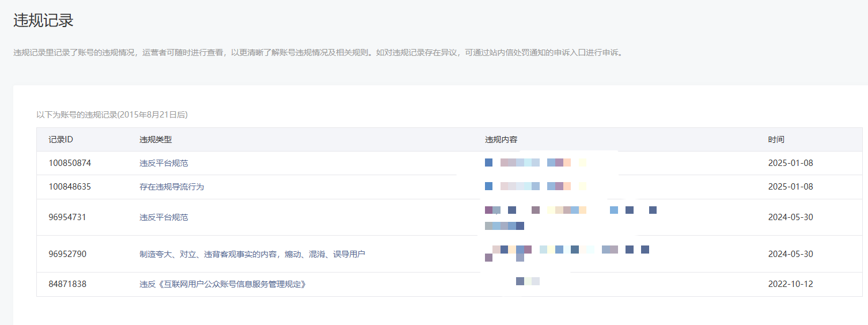Select record ID 84871838
The height and width of the screenshot is (325, 868).
click(67, 284)
